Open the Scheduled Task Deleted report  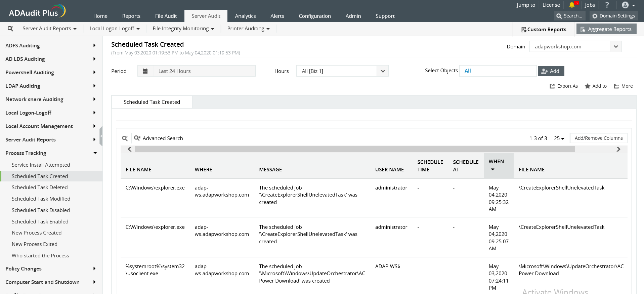40,187
